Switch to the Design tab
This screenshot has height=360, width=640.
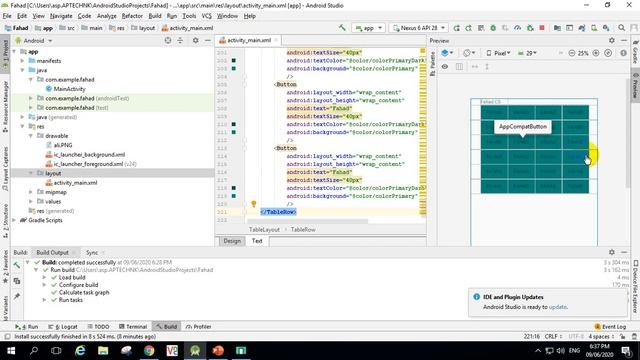tap(232, 241)
